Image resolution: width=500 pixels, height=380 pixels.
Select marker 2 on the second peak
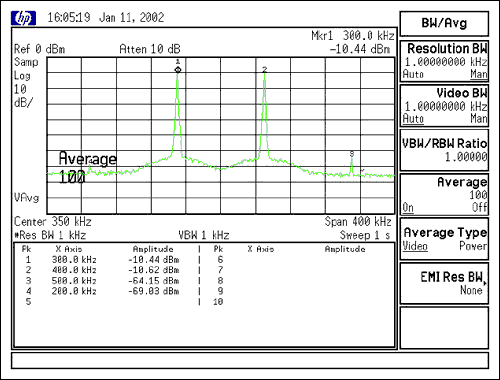point(265,69)
